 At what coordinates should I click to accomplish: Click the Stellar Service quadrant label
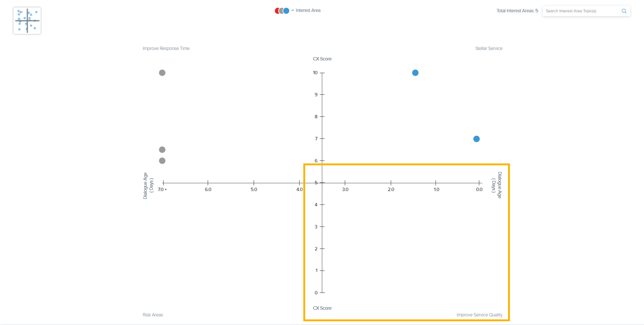(489, 49)
